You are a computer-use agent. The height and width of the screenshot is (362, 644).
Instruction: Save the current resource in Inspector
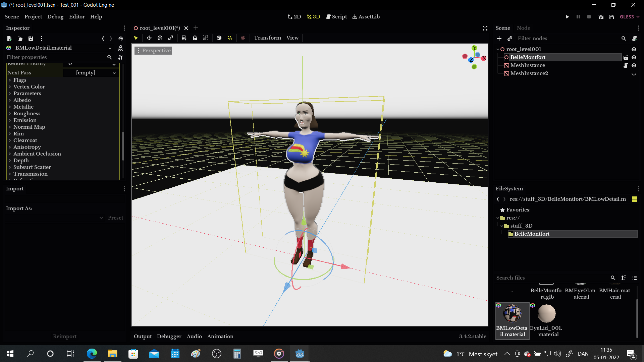31,39
